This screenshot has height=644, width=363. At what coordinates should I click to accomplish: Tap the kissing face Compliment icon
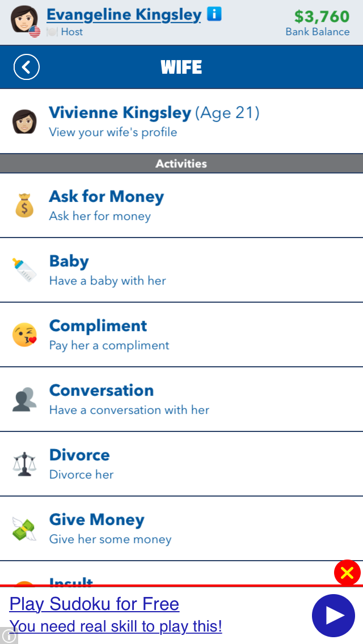[24, 334]
